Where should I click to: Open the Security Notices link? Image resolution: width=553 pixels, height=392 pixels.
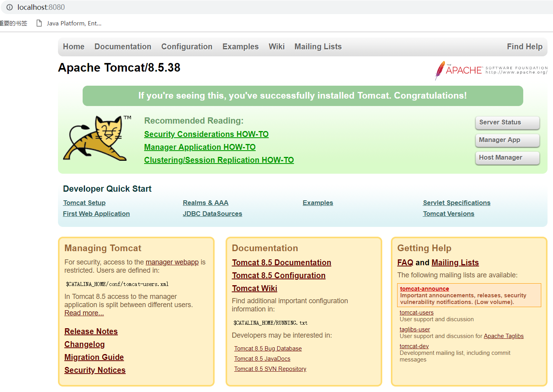point(95,370)
